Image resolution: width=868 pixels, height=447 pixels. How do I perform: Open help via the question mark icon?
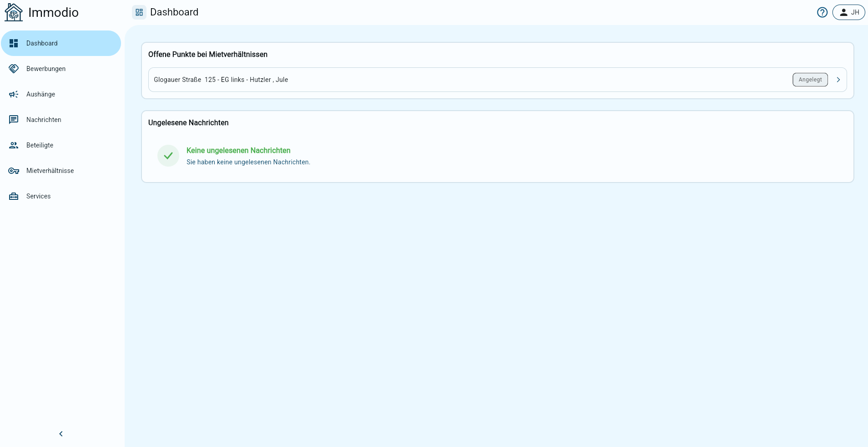[822, 12]
